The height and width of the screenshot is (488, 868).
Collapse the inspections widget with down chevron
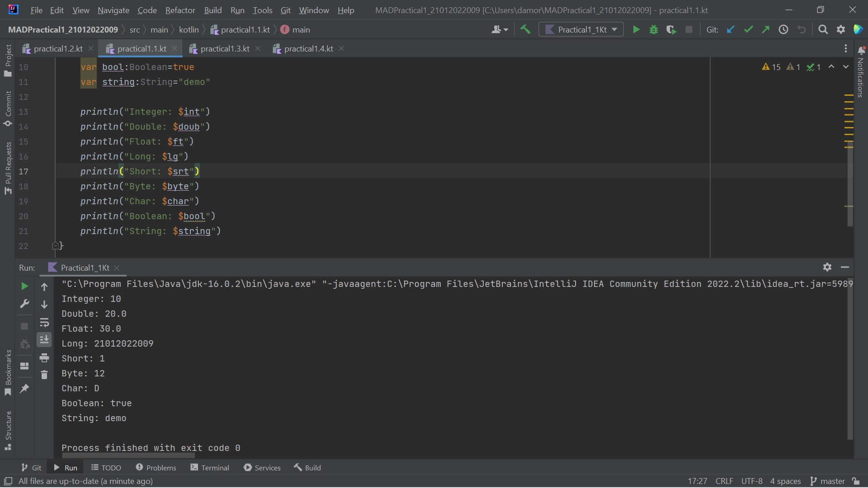(845, 66)
